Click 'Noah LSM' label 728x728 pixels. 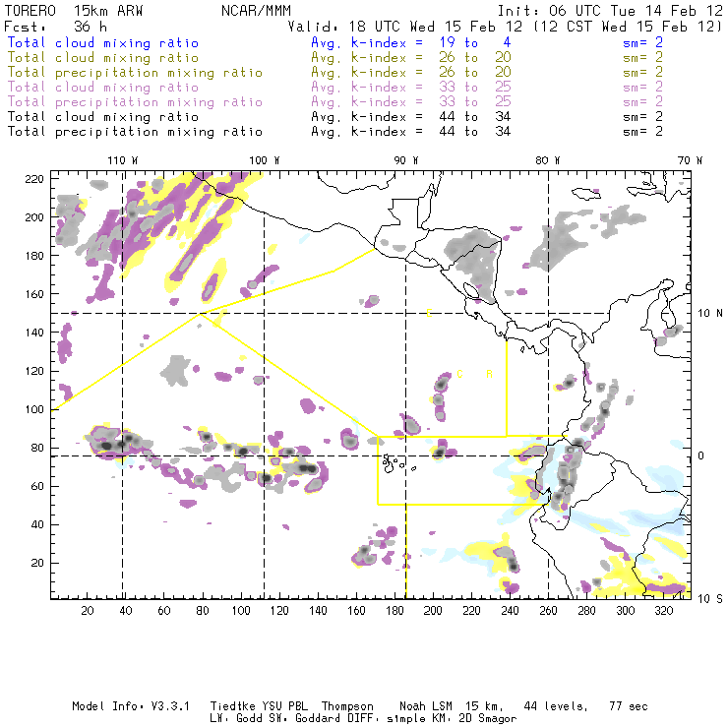(426, 706)
